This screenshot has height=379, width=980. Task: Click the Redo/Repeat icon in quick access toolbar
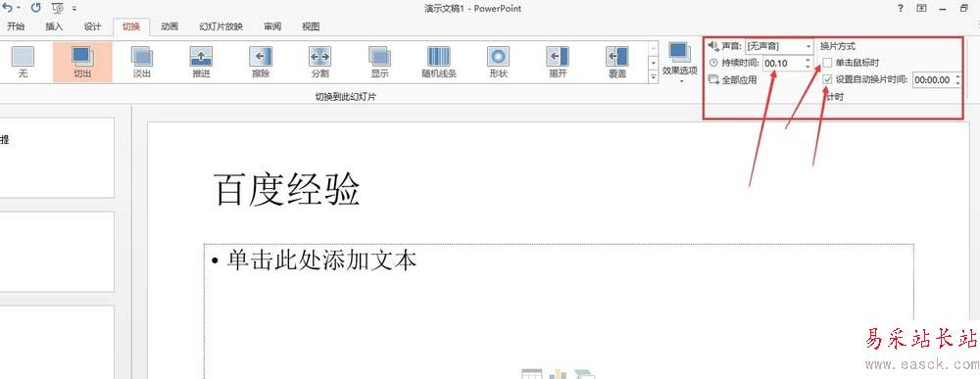pyautogui.click(x=35, y=8)
